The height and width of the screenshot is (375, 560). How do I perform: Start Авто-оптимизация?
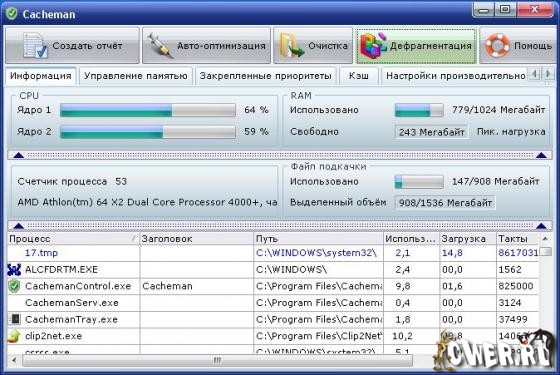coord(206,46)
